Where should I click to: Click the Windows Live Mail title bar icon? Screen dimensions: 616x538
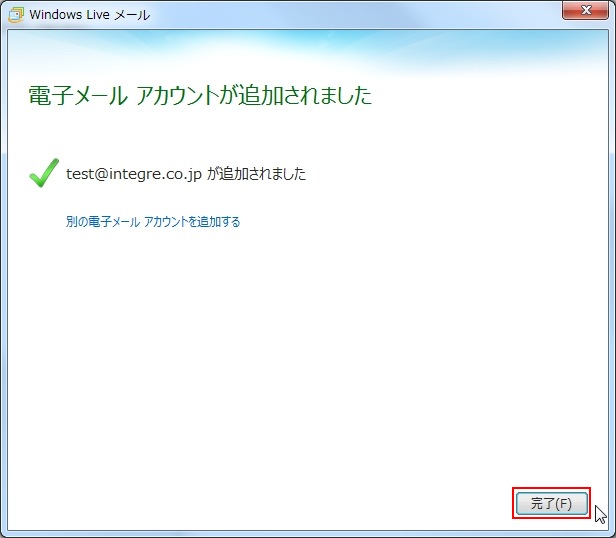(16, 15)
